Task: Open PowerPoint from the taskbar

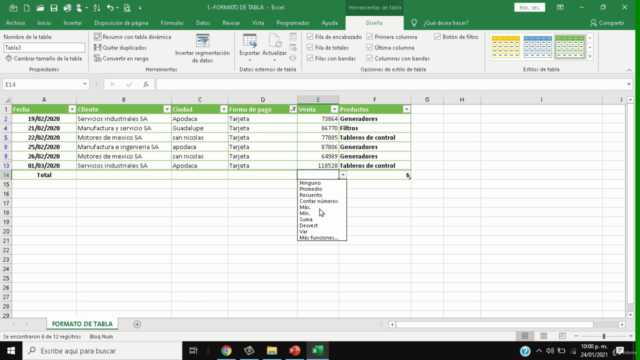Action: pos(295,351)
